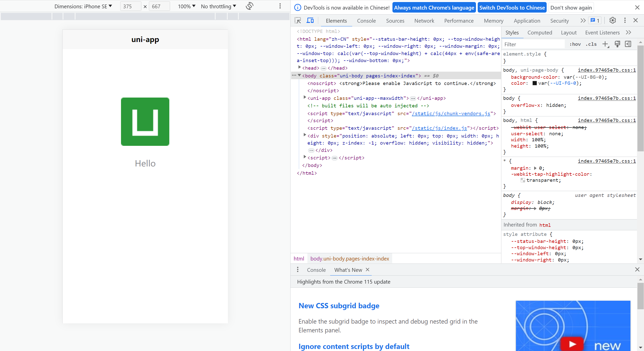This screenshot has width=644, height=351.
Task: Open the drawer three-dot menu
Action: (298, 270)
